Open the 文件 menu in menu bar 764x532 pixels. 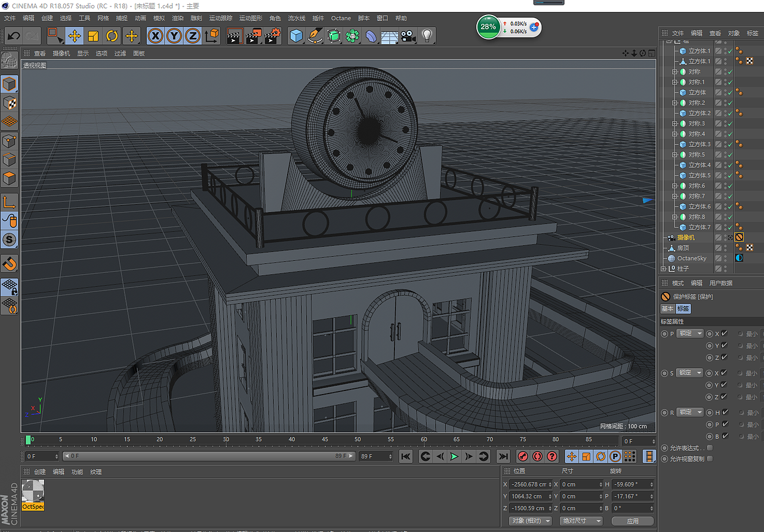10,18
